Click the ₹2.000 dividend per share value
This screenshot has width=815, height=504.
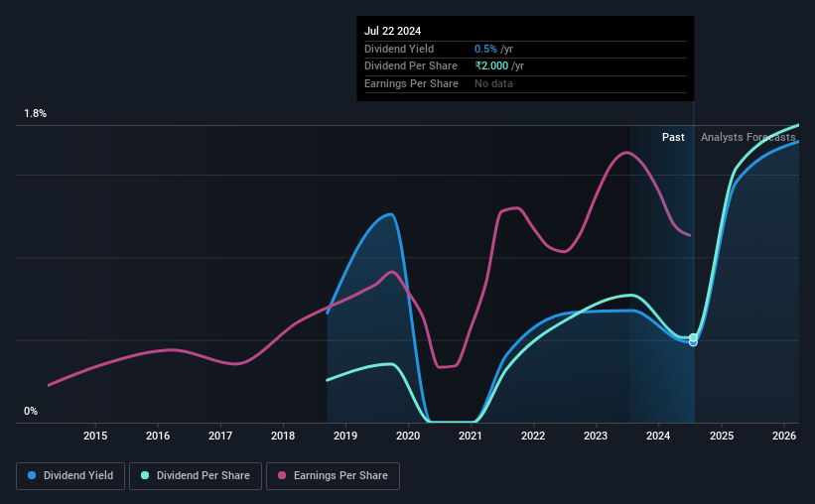[491, 66]
